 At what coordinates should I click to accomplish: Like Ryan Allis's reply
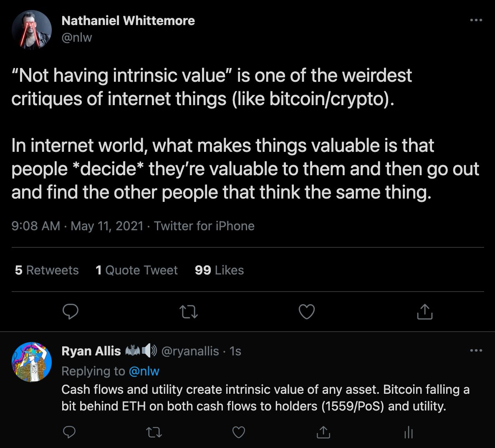coord(238,433)
